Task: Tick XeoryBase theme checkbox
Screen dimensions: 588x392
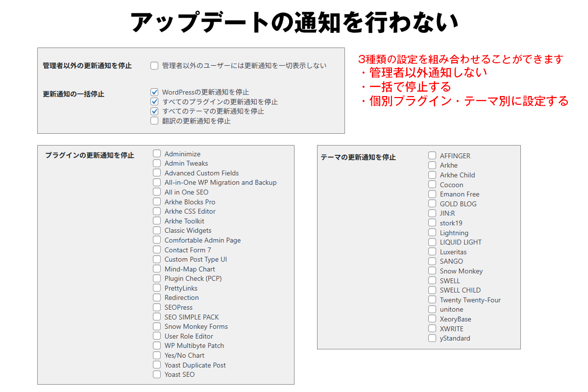Action: tap(432, 319)
